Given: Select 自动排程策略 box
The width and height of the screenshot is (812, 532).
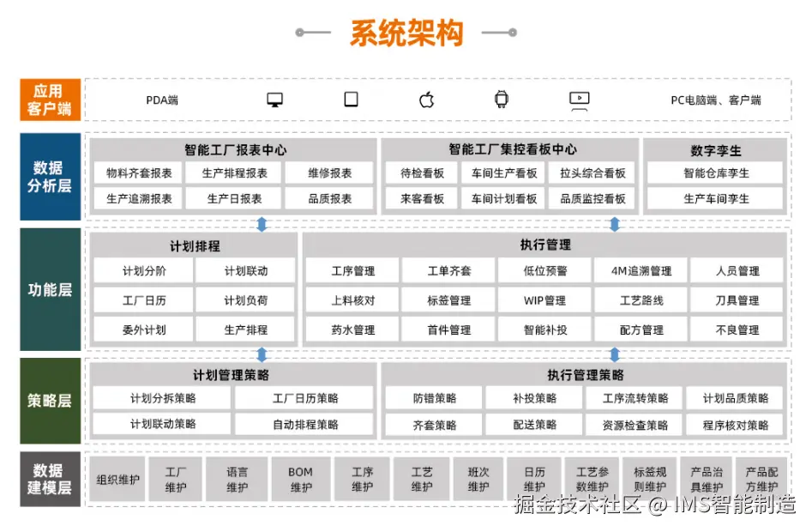Looking at the screenshot, I should 305,425.
